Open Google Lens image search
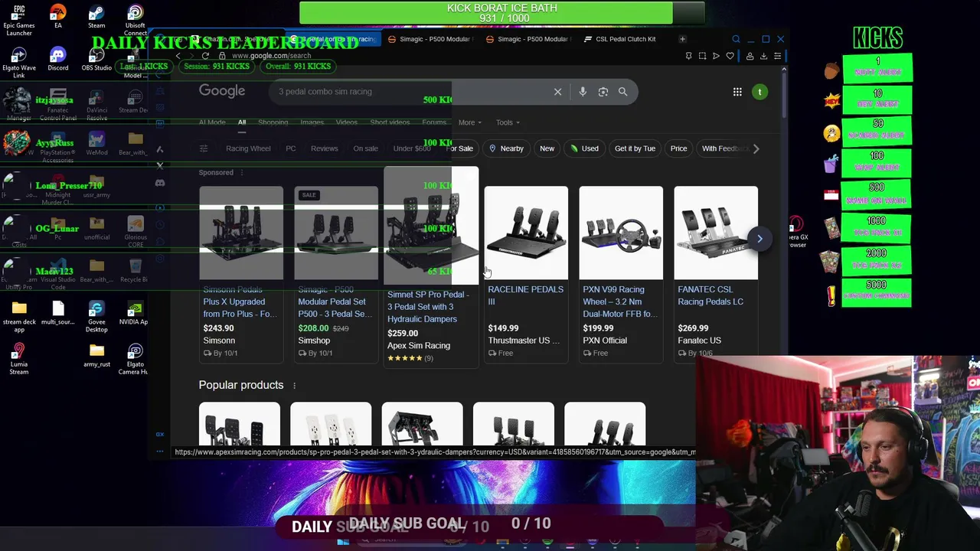The height and width of the screenshot is (551, 980). pos(603,92)
